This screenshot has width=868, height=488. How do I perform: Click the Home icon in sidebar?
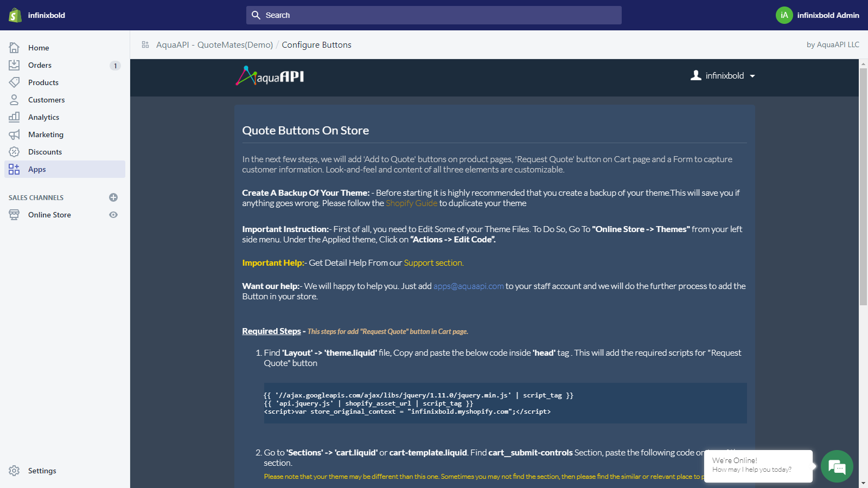[14, 48]
